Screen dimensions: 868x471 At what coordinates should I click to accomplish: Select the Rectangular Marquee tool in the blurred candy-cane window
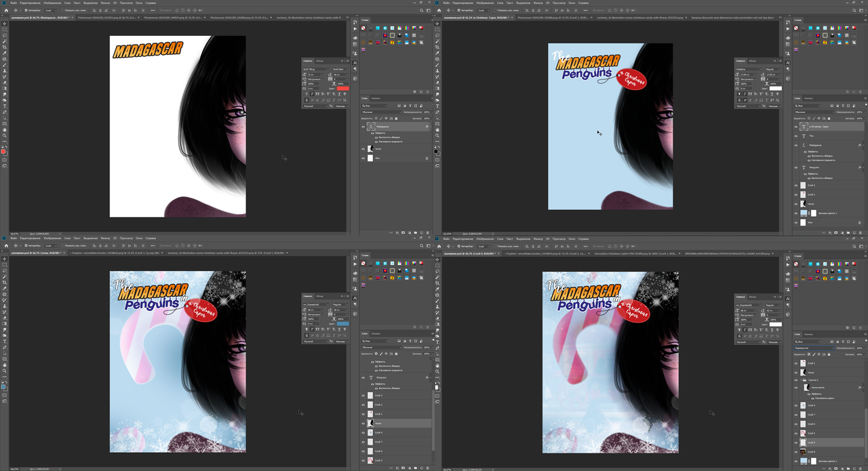coord(437,265)
